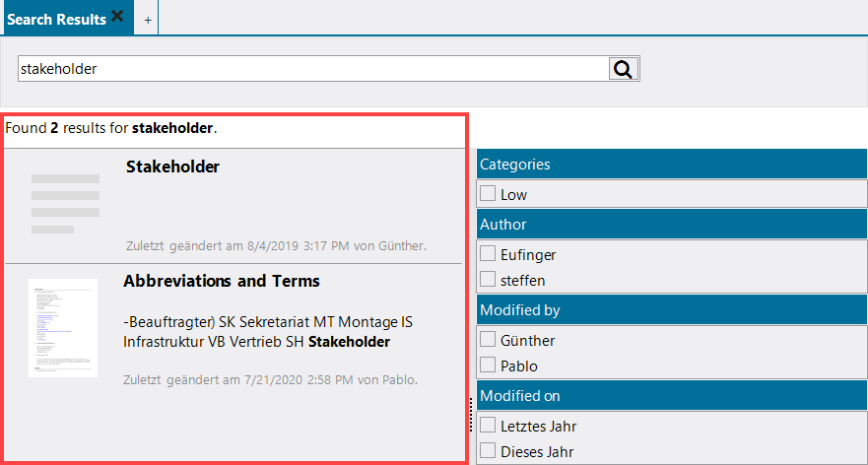Open the Stakeholder placeholder thumbnail
The image size is (868, 465).
tap(65, 203)
